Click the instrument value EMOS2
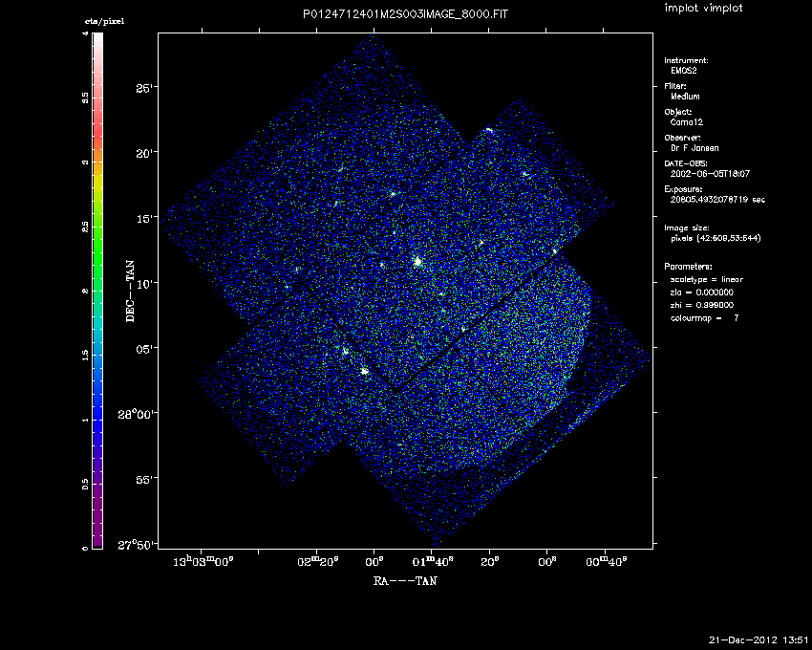The width and height of the screenshot is (812, 650). pyautogui.click(x=684, y=71)
